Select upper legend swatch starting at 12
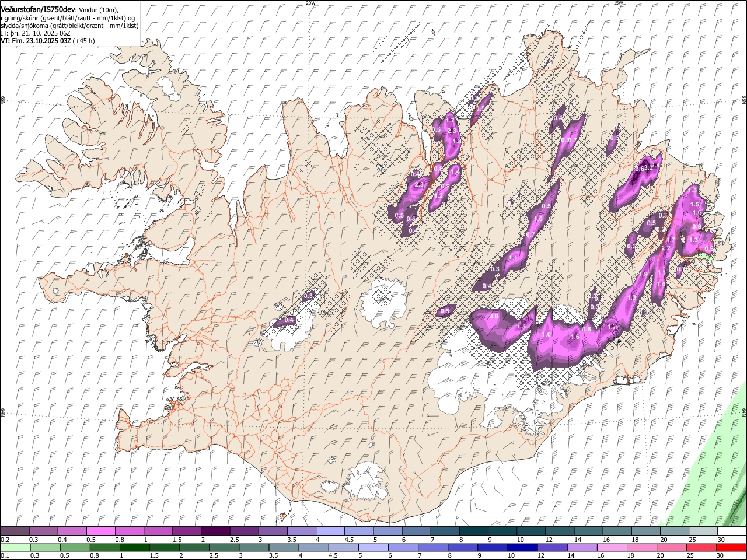The width and height of the screenshot is (747, 560). coord(560,531)
